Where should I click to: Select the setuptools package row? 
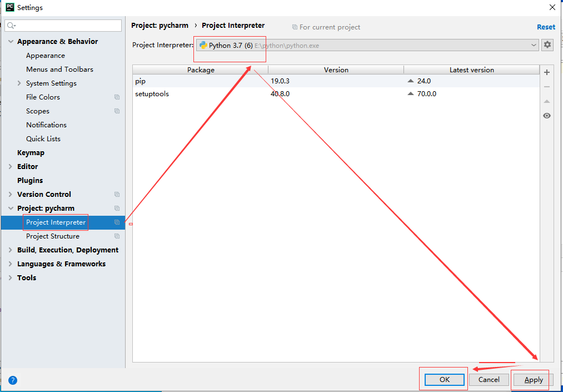[336, 94]
